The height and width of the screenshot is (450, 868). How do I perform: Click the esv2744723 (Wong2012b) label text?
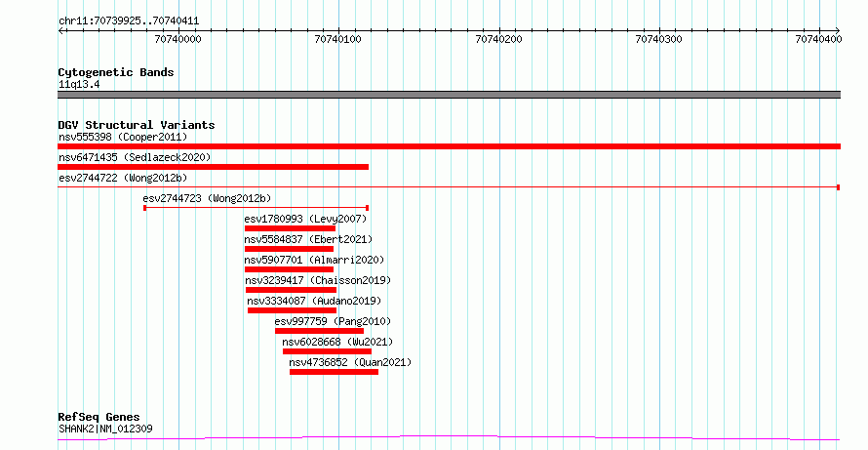point(207,198)
